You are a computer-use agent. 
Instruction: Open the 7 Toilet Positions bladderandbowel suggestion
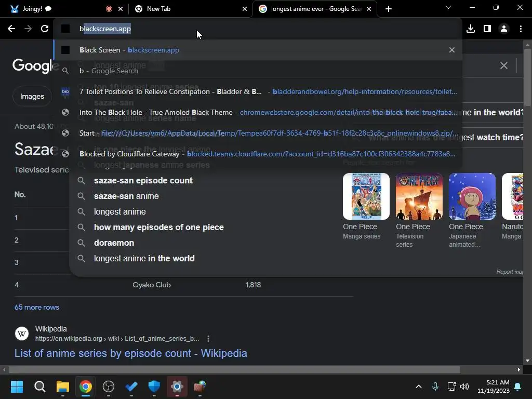[x=258, y=91]
